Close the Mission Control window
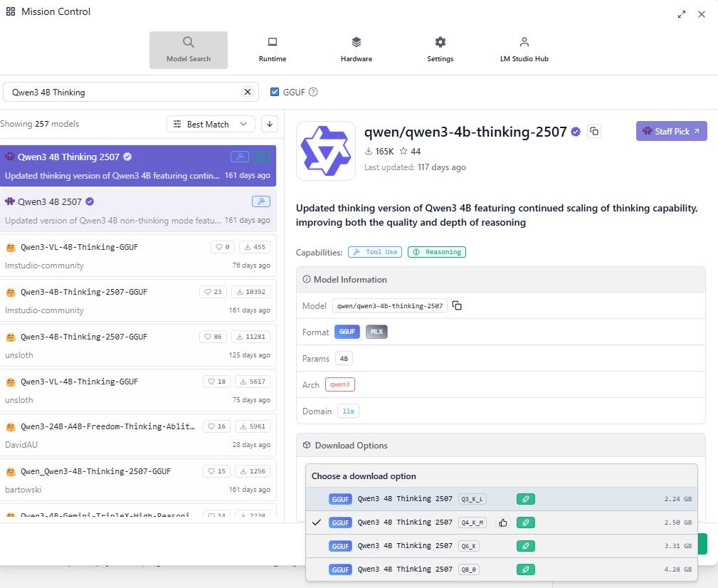 tap(702, 14)
